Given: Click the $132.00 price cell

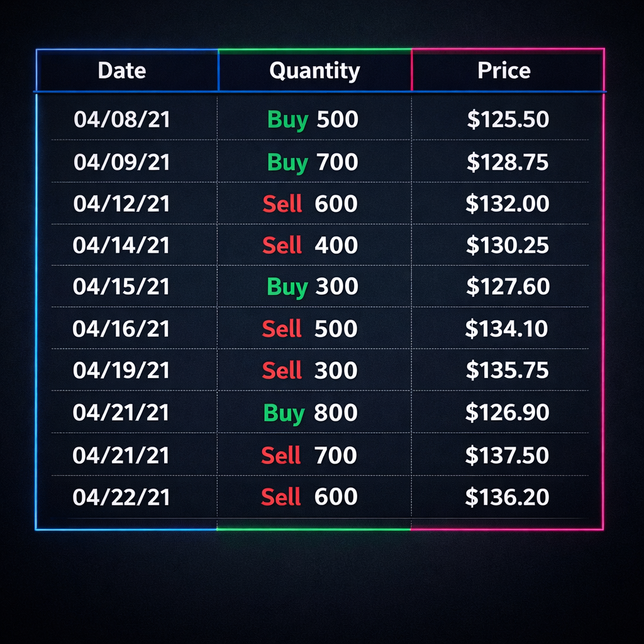Looking at the screenshot, I should tap(508, 204).
